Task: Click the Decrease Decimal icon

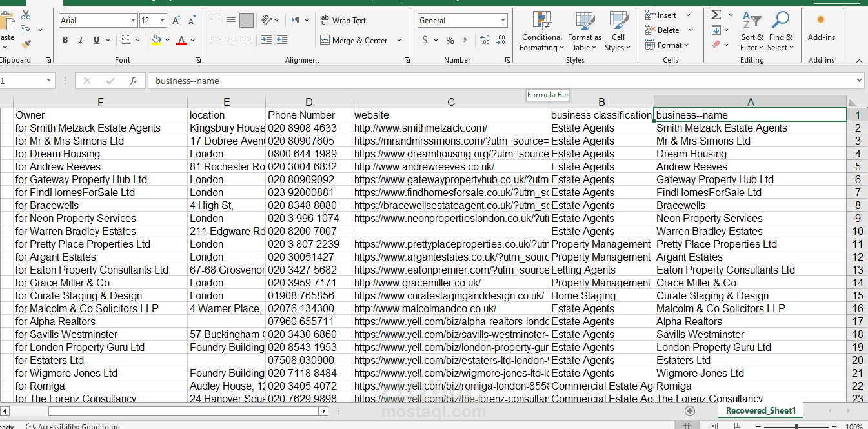Action: (x=501, y=40)
